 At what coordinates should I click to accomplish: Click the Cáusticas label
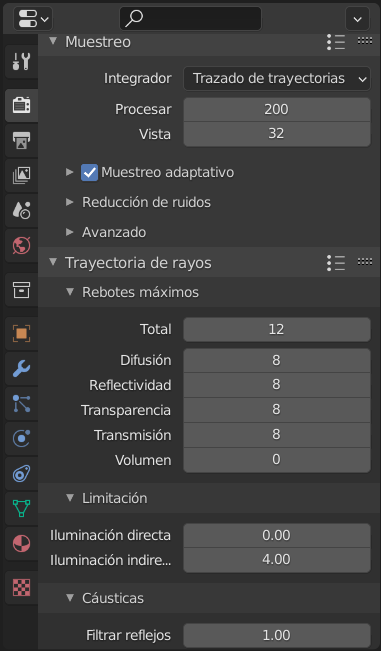click(x=113, y=598)
